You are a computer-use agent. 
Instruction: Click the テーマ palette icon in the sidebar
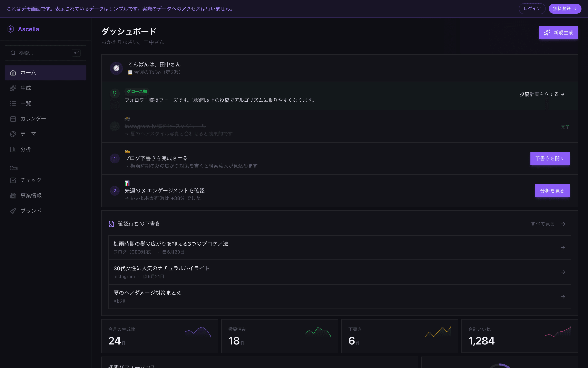(13, 134)
